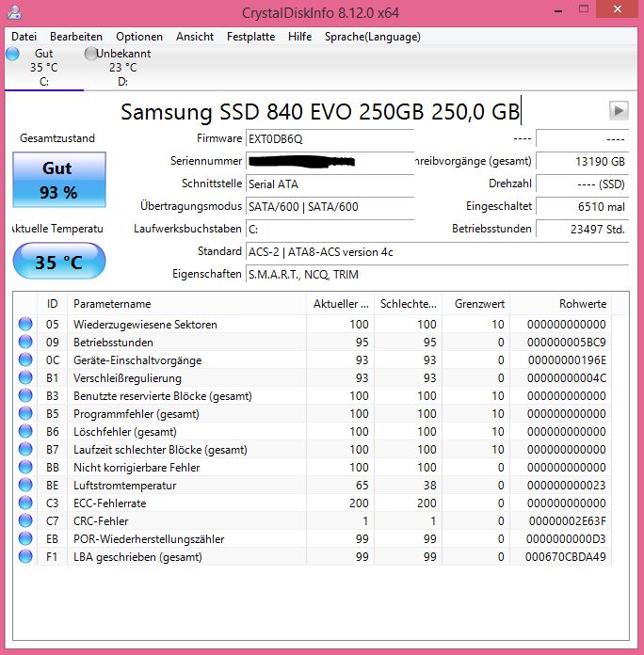Click status orb of Programmfehler row
The image size is (644, 655).
(x=25, y=413)
